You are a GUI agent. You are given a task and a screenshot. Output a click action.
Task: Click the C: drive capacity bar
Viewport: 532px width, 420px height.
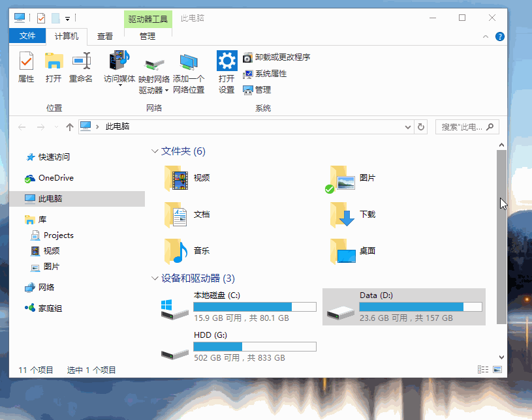[255, 306]
